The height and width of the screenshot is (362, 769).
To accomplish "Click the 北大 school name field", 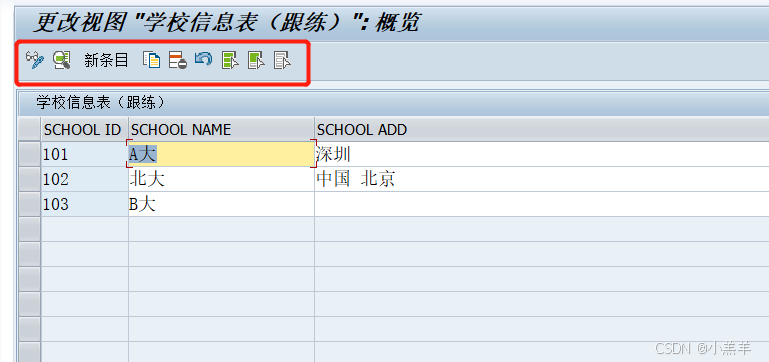I will 222,180.
